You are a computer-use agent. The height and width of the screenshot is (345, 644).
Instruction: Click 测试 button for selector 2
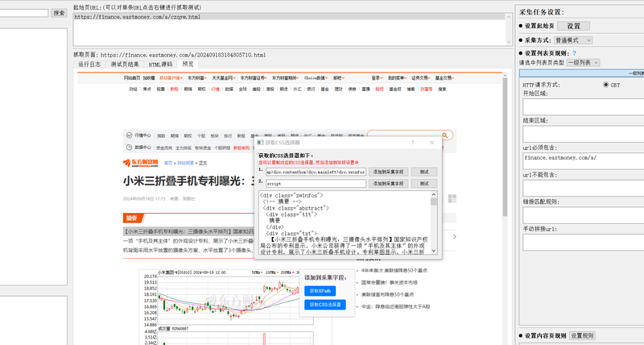point(424,184)
